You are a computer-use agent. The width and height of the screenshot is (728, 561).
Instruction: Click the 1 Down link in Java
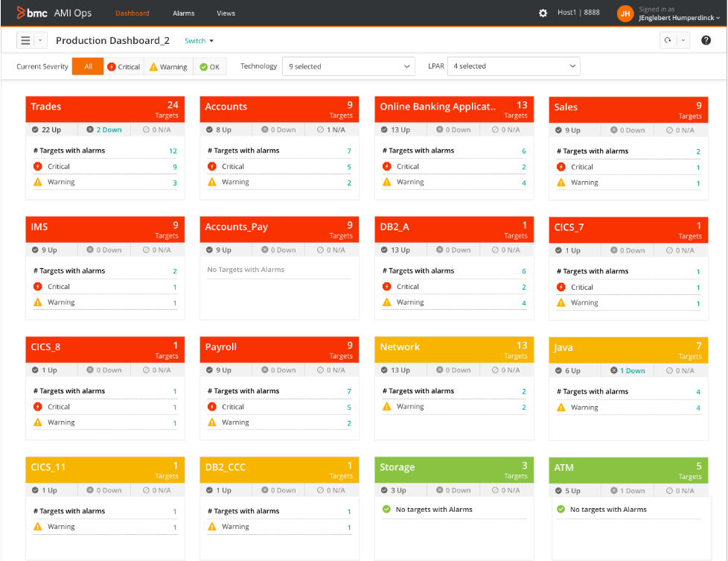(633, 370)
